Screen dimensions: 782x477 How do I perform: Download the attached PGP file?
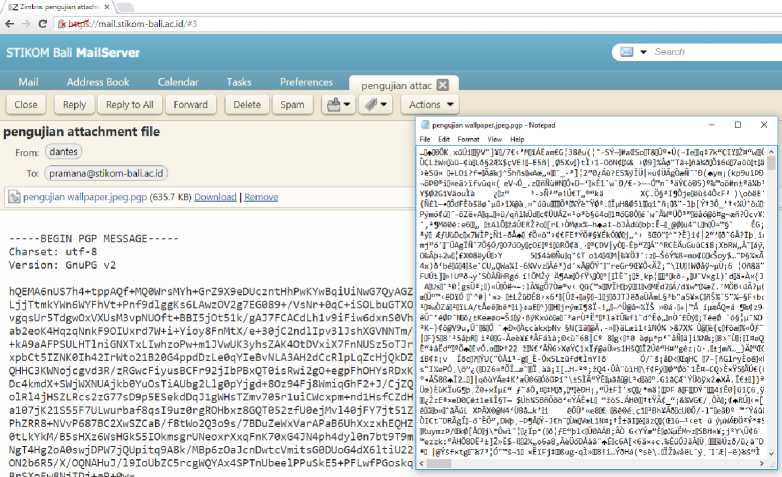pos(215,197)
